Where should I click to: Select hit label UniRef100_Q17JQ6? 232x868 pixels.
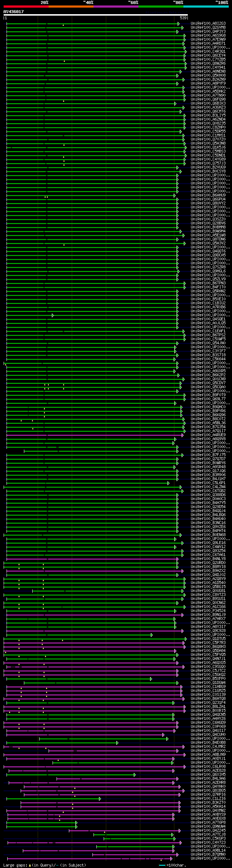click(x=208, y=471)
